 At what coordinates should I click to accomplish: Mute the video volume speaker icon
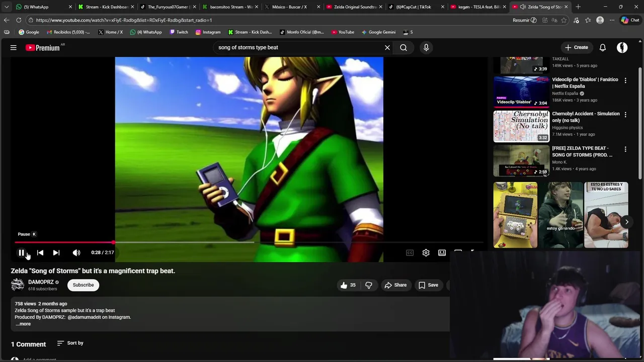click(x=76, y=252)
